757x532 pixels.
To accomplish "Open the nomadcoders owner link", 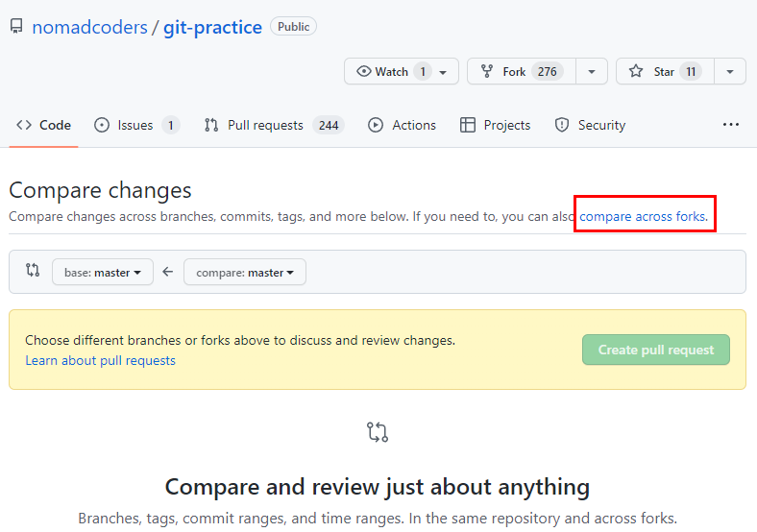I will click(x=89, y=28).
